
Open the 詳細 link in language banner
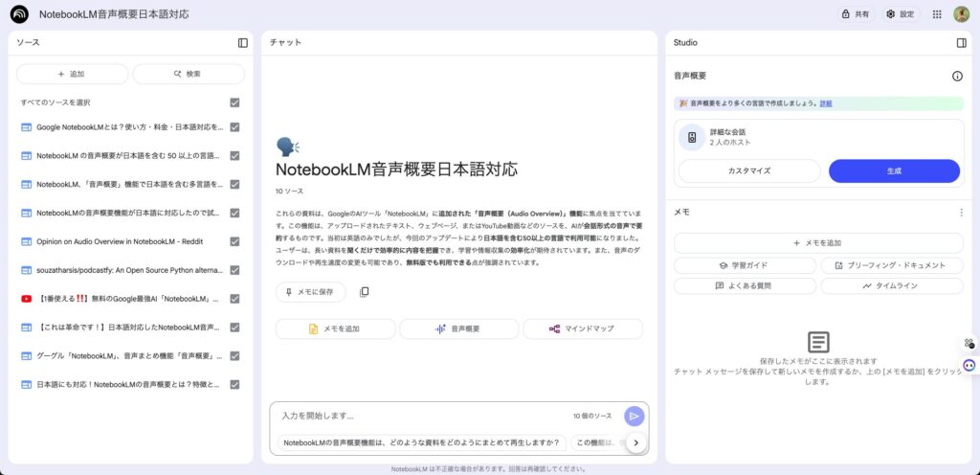point(826,103)
